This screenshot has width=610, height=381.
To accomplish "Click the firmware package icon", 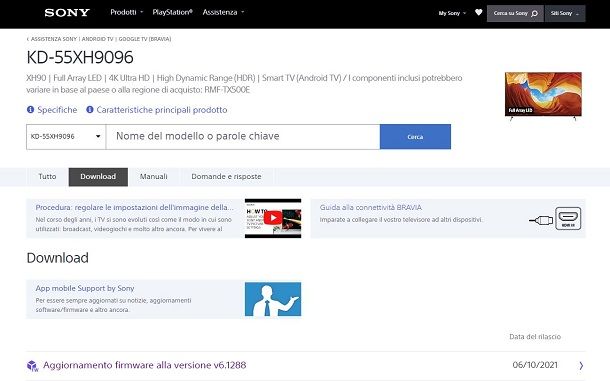I will (x=32, y=366).
